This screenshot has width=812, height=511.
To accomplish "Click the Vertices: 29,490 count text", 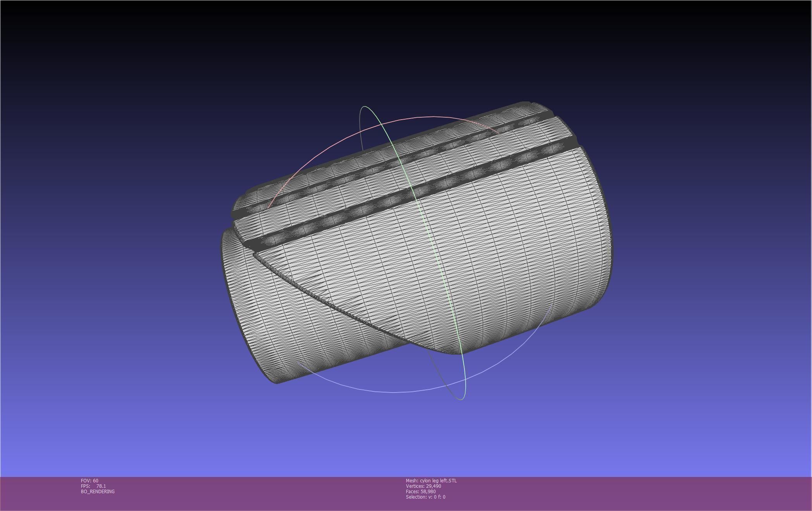I will (423, 486).
